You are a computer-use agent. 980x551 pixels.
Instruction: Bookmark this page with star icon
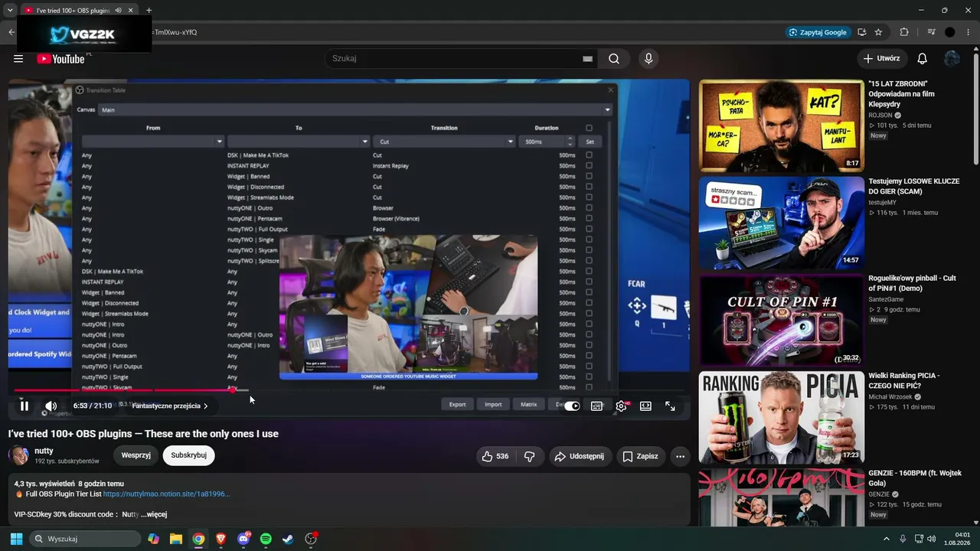point(878,32)
